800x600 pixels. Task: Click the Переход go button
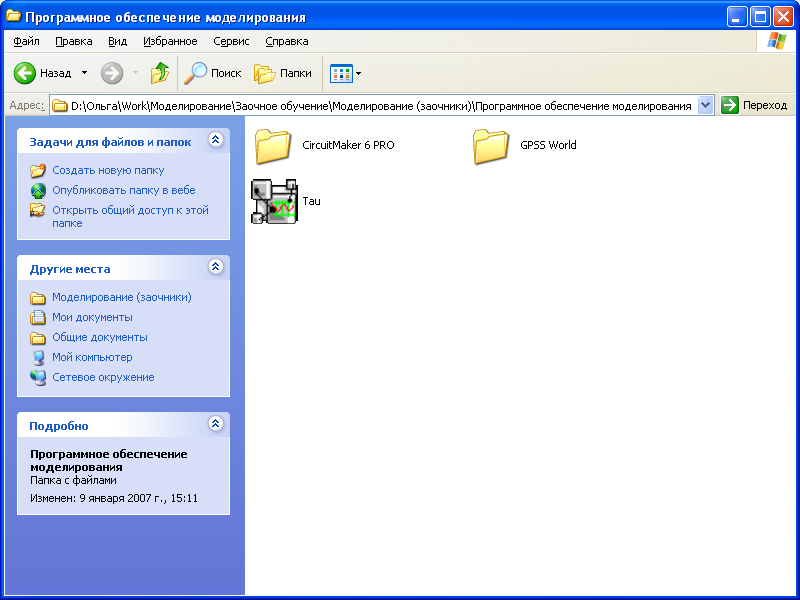click(x=754, y=106)
